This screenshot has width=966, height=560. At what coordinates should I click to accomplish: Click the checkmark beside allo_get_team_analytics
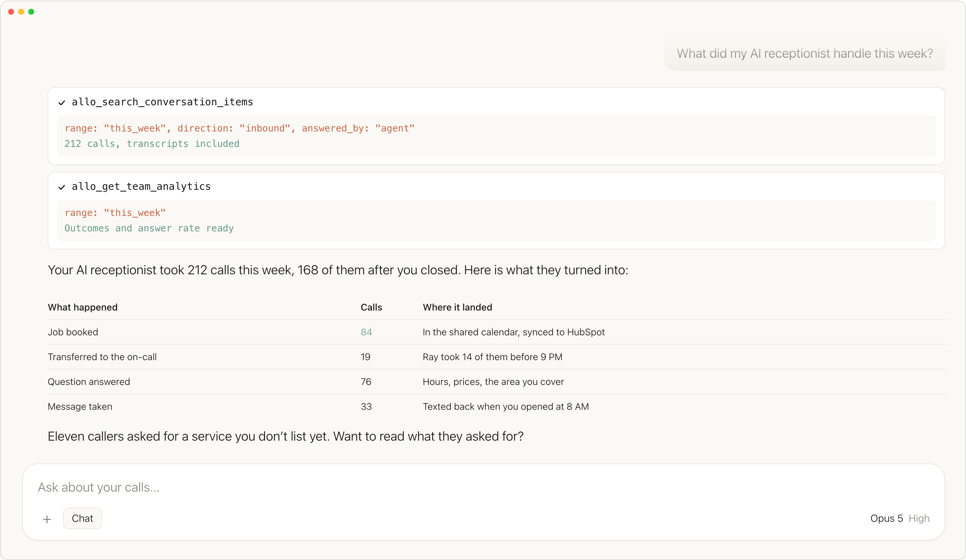[62, 187]
